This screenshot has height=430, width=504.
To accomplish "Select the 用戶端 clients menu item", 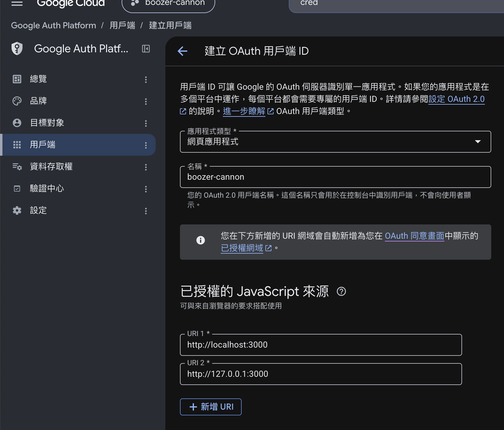I will (78, 145).
